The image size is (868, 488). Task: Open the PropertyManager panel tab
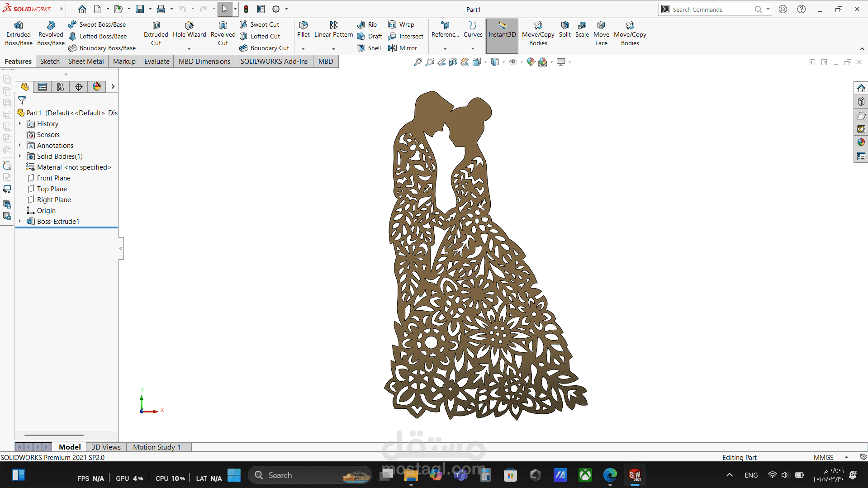click(43, 87)
